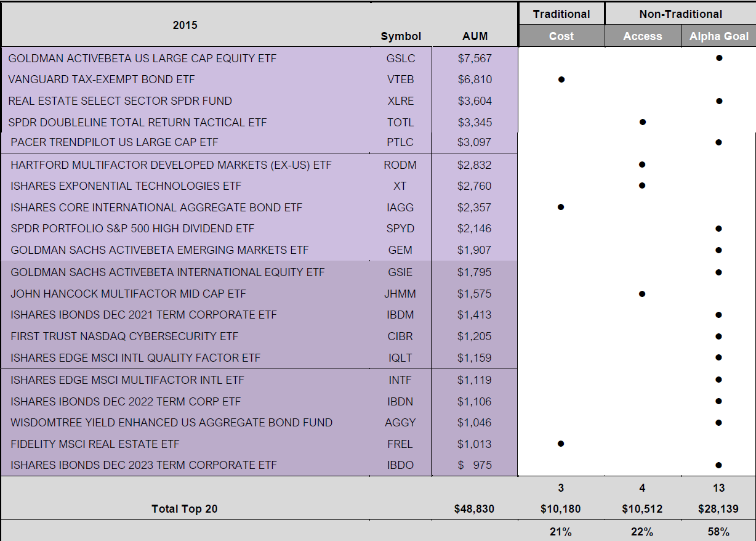Select the FREL symbol cell

coord(400,444)
